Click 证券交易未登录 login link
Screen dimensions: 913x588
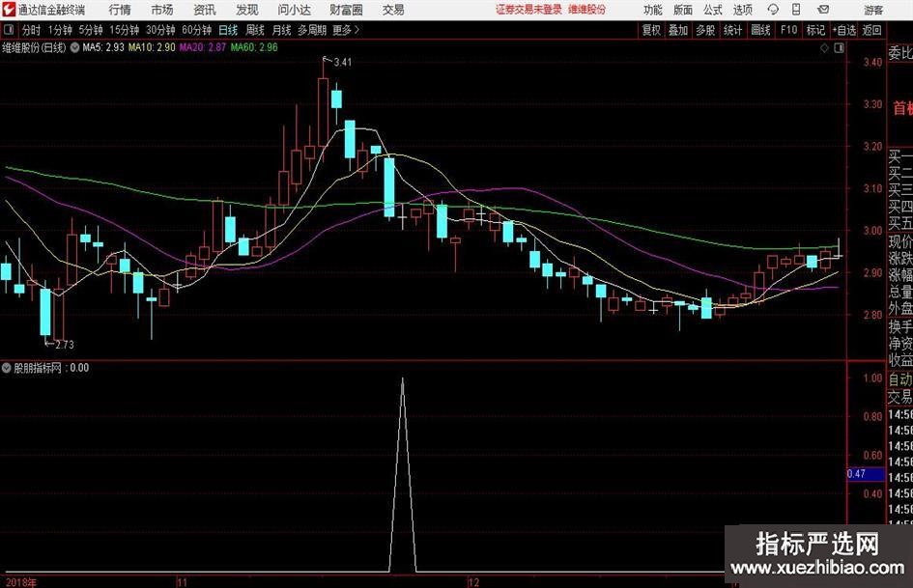click(528, 10)
